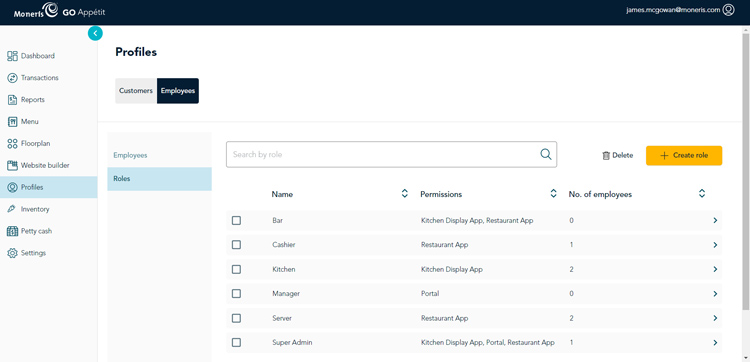Open the Server role using its chevron
Viewport: 750px width, 362px height.
[715, 318]
